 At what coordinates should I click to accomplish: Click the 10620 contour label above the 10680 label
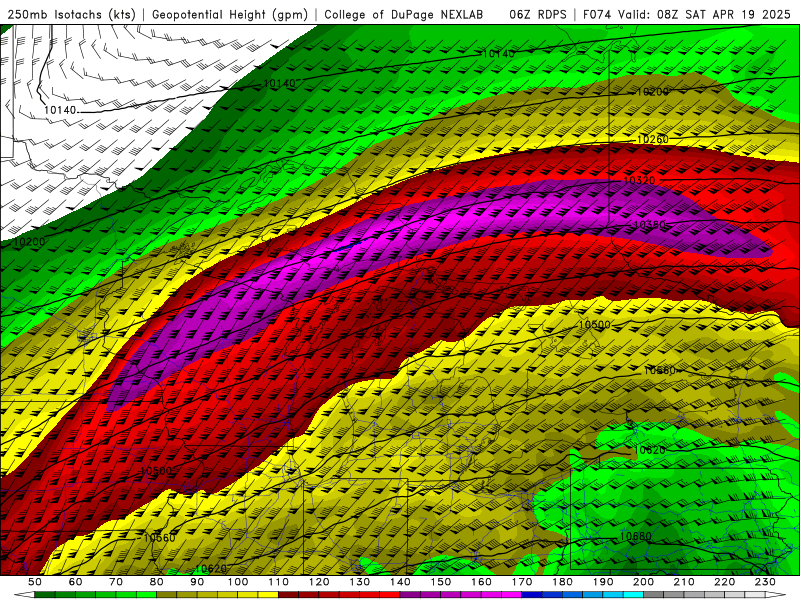coord(649,450)
